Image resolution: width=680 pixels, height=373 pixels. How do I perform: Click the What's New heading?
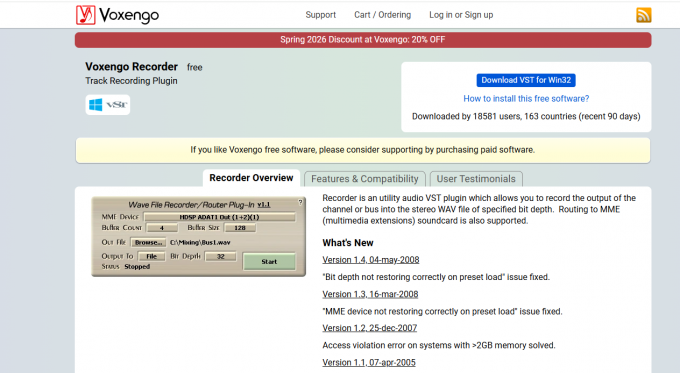(x=348, y=243)
